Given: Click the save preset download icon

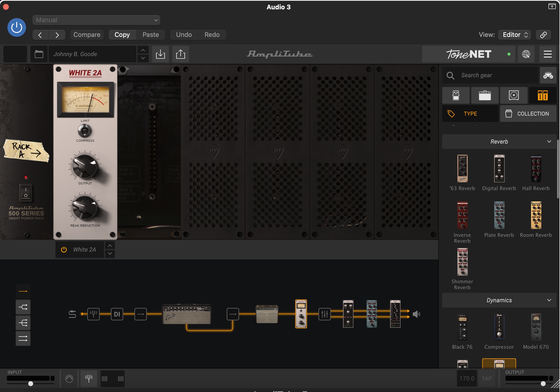Looking at the screenshot, I should tap(160, 54).
